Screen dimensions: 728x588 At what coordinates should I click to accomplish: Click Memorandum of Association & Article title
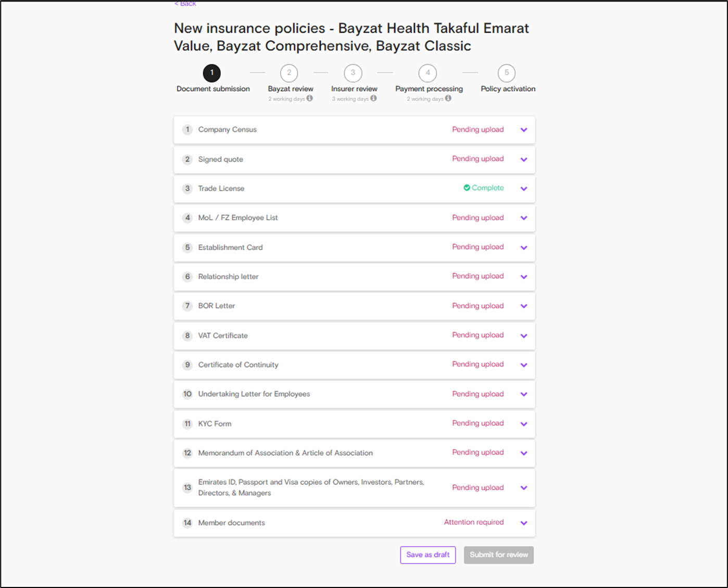pyautogui.click(x=285, y=453)
